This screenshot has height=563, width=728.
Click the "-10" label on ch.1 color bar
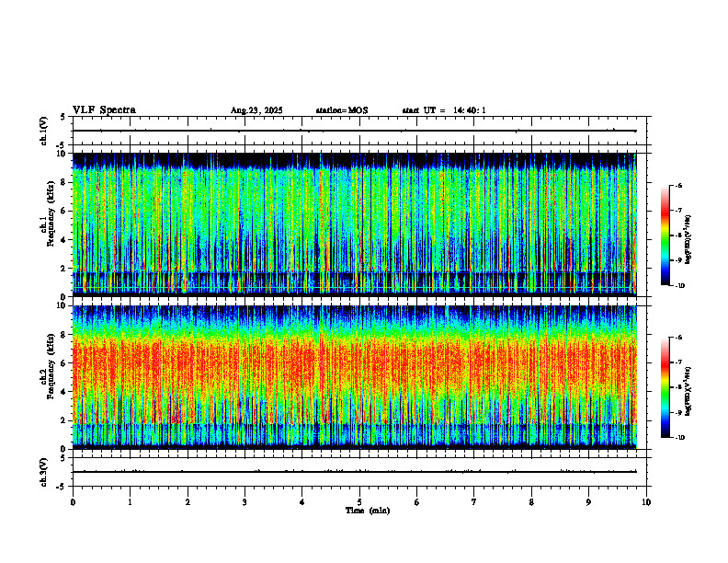(x=679, y=286)
